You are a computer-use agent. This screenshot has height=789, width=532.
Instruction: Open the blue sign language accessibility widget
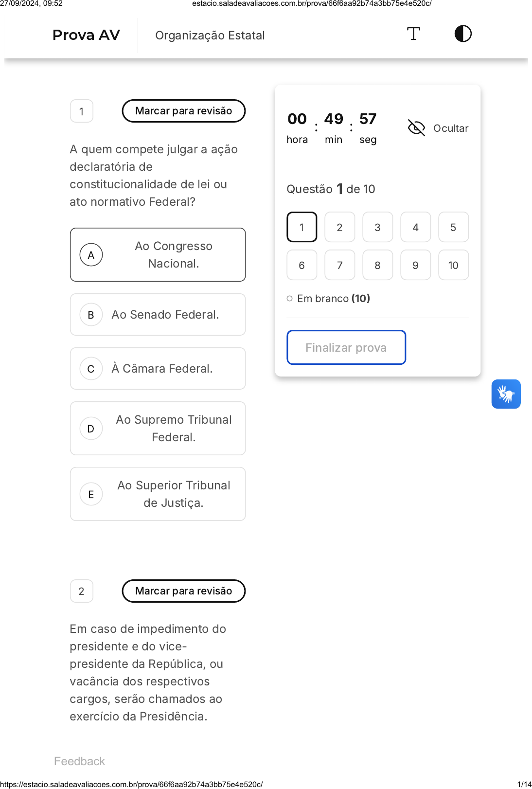[x=506, y=394]
